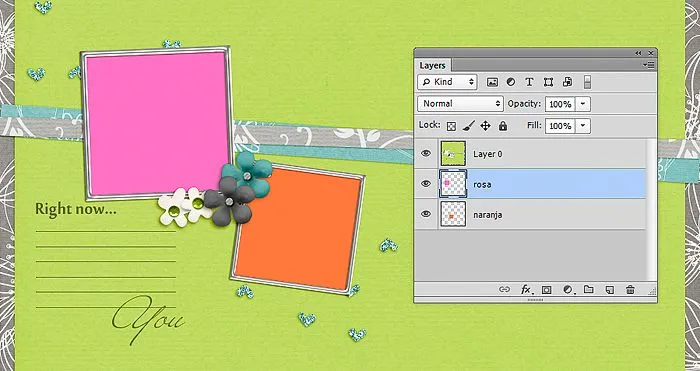The image size is (700, 371).
Task: Select the rosa layer thumbnail
Action: pos(453,183)
